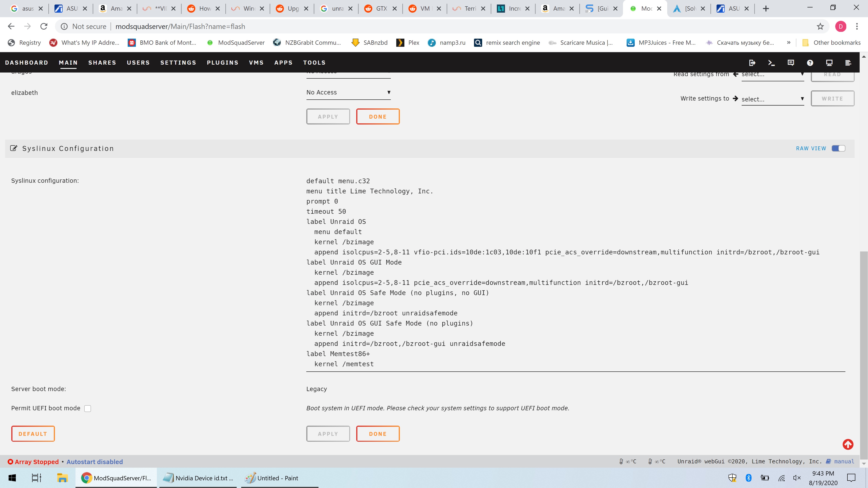Click the feedback speech bubble icon
This screenshot has width=868, height=488.
point(791,63)
